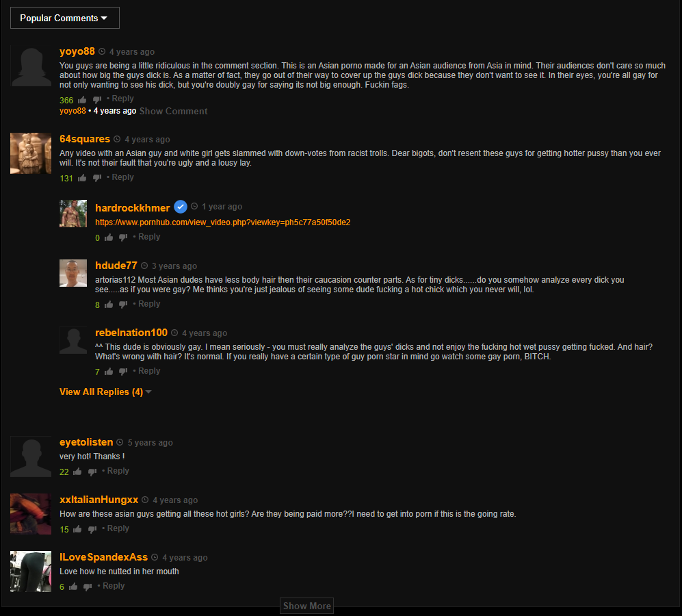Open the Popular Comments sort dropdown
This screenshot has height=616, width=682.
click(65, 18)
